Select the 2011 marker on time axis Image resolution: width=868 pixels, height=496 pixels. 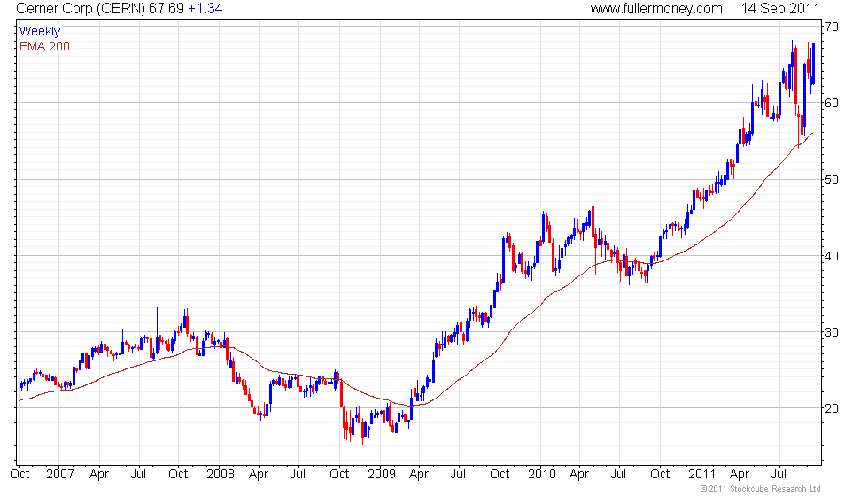click(702, 474)
